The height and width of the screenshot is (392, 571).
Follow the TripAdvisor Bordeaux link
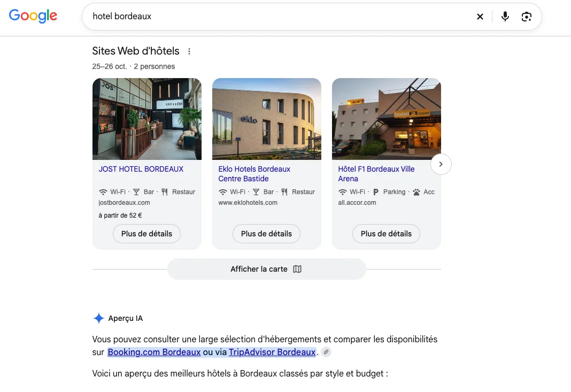coord(272,352)
